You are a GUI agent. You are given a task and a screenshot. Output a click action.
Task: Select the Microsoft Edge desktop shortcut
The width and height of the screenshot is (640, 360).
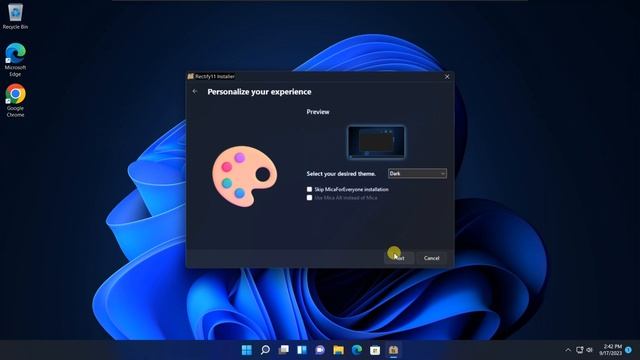(x=16, y=60)
